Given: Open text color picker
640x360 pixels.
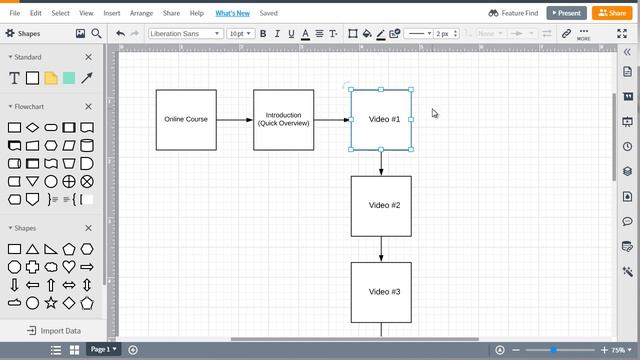Looking at the screenshot, I should (x=305, y=34).
